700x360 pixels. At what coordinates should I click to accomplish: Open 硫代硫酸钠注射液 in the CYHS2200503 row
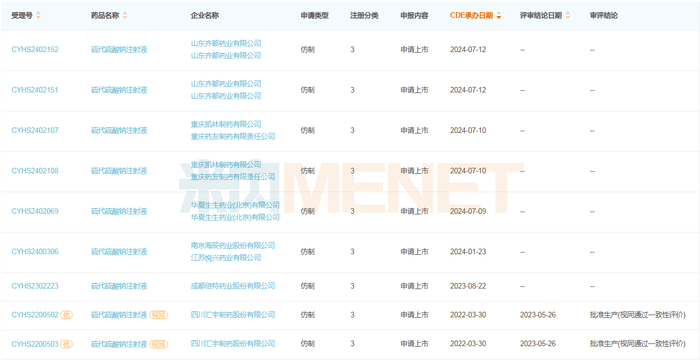(x=119, y=344)
